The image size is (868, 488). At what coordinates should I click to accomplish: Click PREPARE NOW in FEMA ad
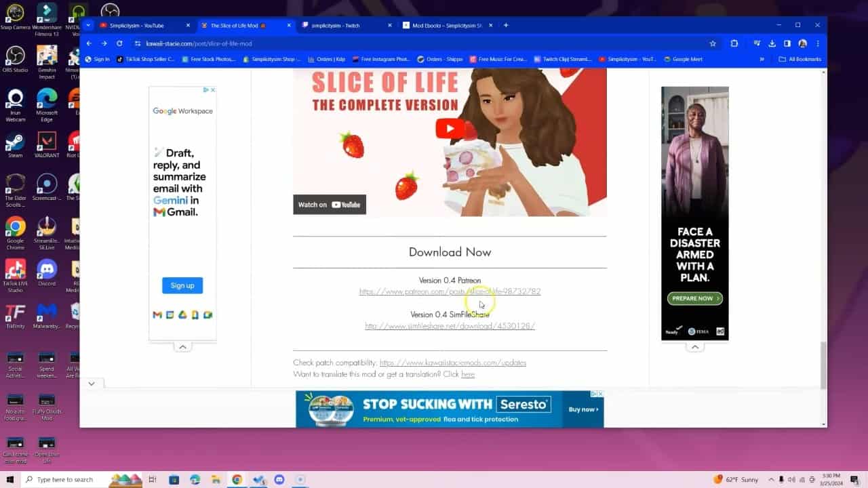click(x=695, y=298)
